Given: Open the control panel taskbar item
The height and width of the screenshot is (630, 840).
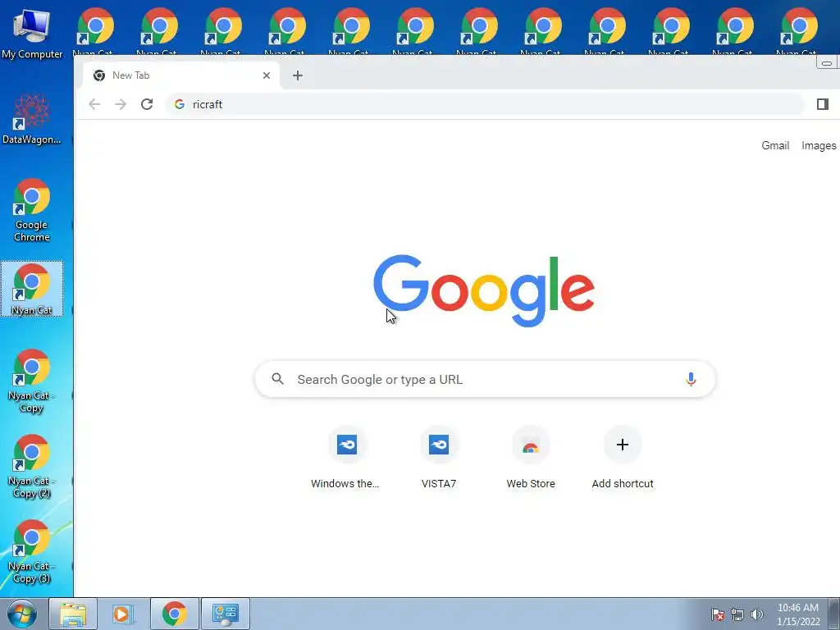Looking at the screenshot, I should pyautogui.click(x=226, y=614).
